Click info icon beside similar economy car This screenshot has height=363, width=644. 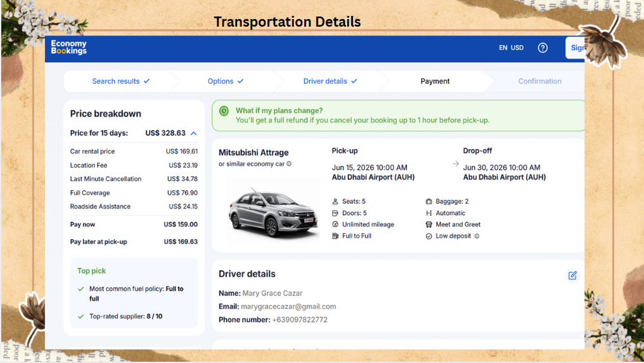tap(289, 164)
